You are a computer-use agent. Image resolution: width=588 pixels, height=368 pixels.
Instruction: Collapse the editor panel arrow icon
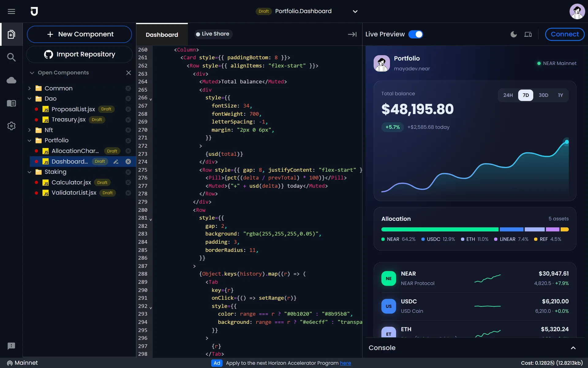[352, 34]
